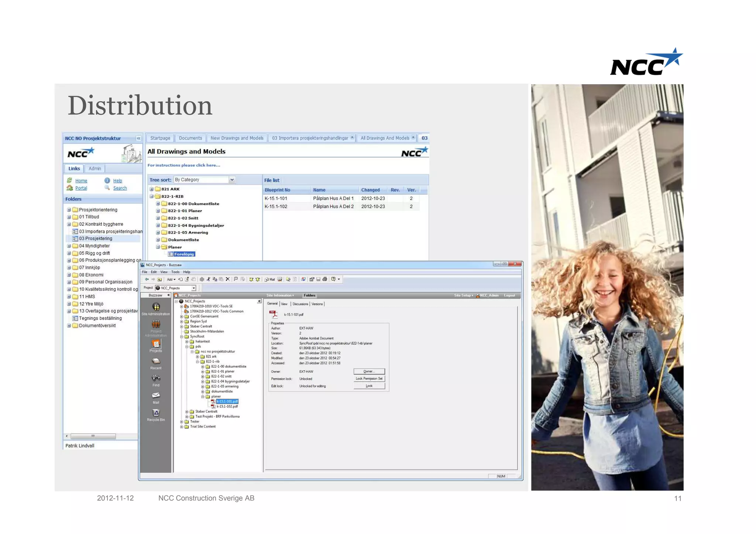
Task: Select the Projects icon in sidebar
Action: 156,346
